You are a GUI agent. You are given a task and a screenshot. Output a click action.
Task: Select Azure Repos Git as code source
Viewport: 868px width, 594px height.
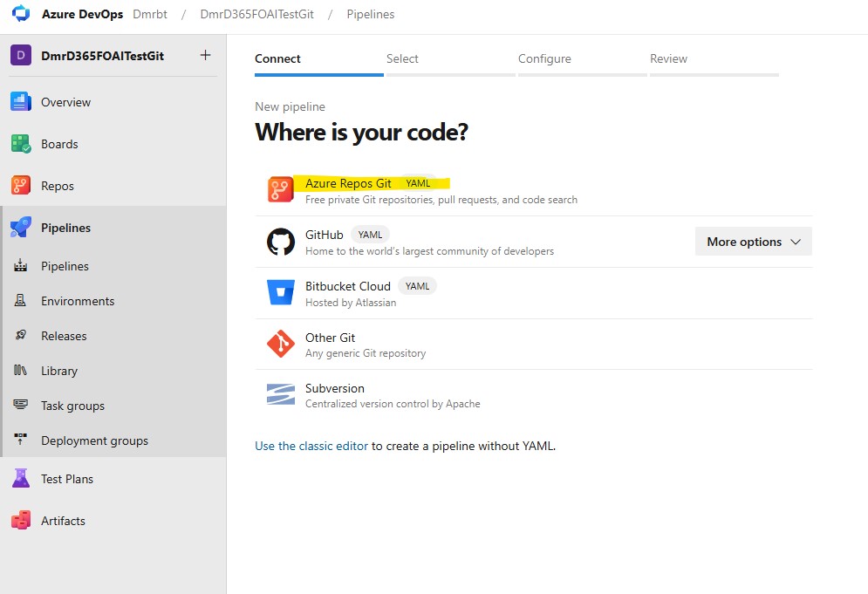point(534,190)
